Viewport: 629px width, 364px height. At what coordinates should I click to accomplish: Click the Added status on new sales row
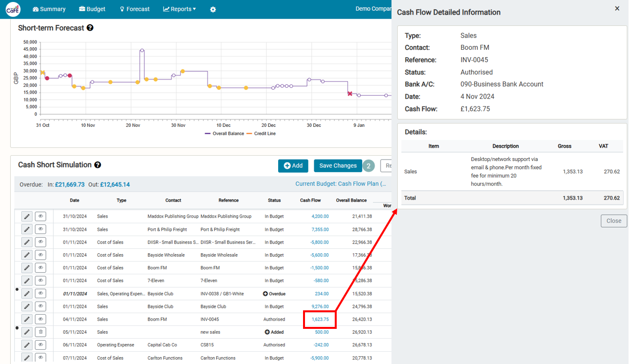(274, 332)
